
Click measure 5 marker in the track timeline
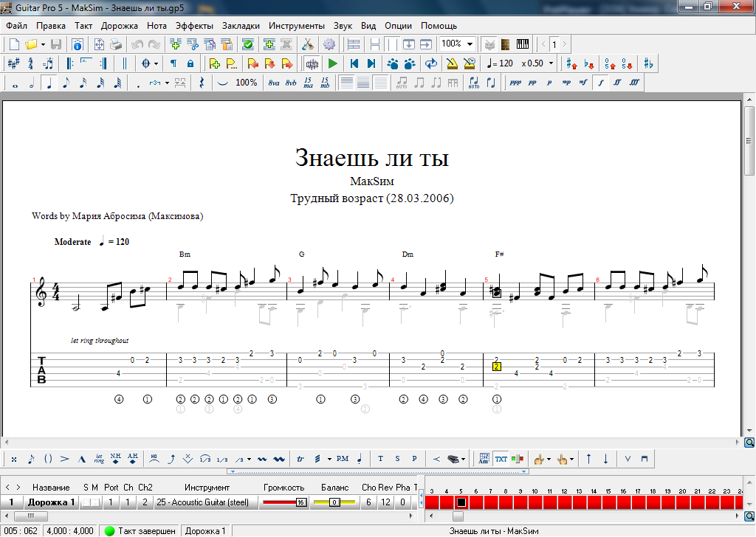461,502
